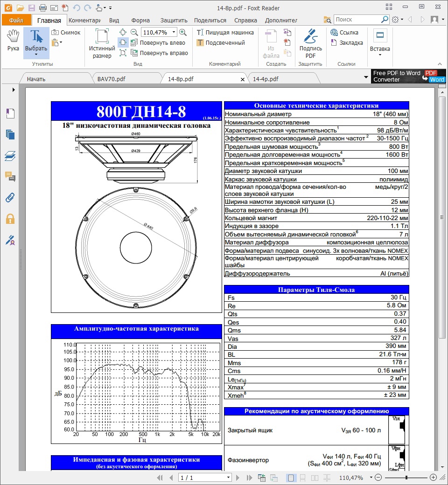Screen dimensions: 448x485
Task: Select the Hand (Рука) tool
Action: point(13,41)
